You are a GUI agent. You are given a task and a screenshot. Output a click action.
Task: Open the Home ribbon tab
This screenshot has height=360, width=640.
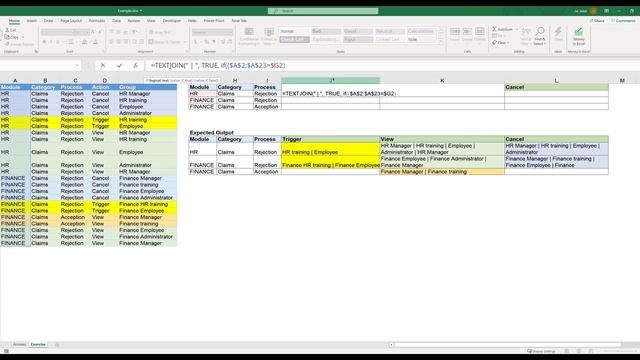point(14,20)
